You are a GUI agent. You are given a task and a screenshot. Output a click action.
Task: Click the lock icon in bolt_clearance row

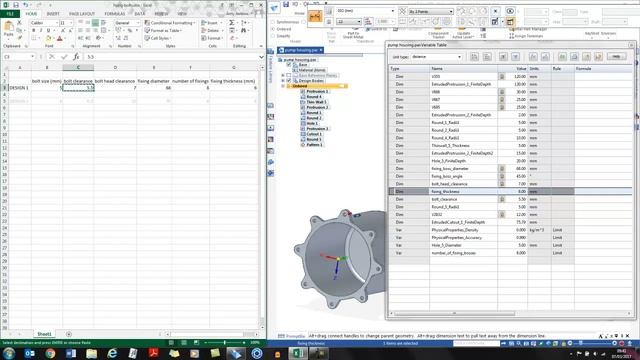[502, 199]
